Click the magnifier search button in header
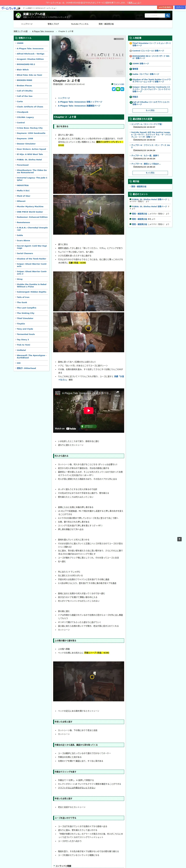 (x=167, y=15)
